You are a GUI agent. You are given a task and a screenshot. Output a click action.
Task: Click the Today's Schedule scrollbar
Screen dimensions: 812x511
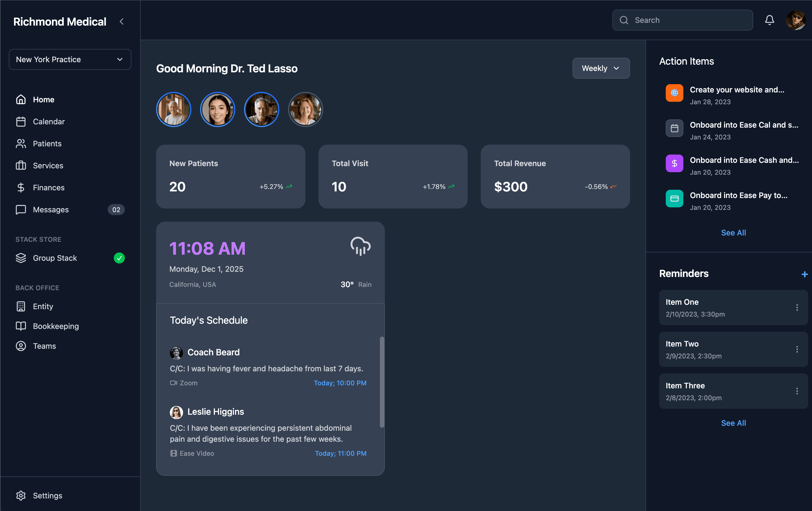point(382,382)
